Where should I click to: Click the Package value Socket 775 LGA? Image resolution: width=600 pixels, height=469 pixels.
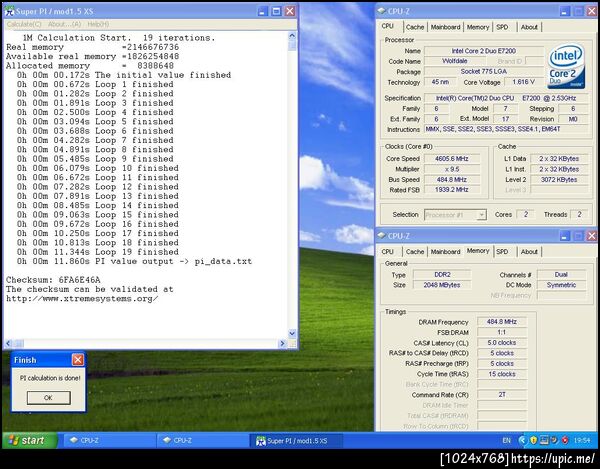click(x=484, y=71)
